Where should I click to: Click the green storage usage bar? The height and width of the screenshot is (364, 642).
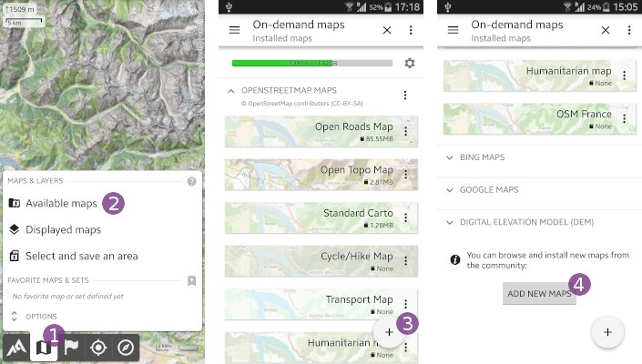click(x=312, y=63)
